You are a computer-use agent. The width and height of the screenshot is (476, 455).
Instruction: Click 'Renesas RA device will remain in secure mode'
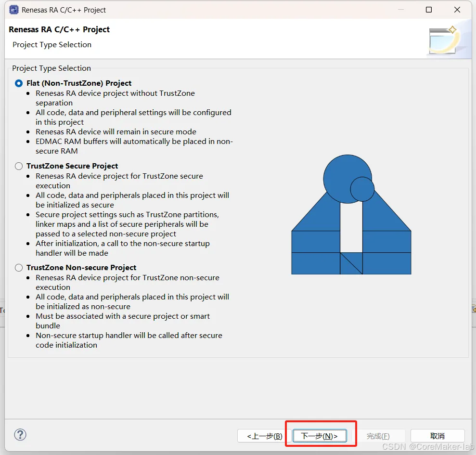tap(116, 132)
